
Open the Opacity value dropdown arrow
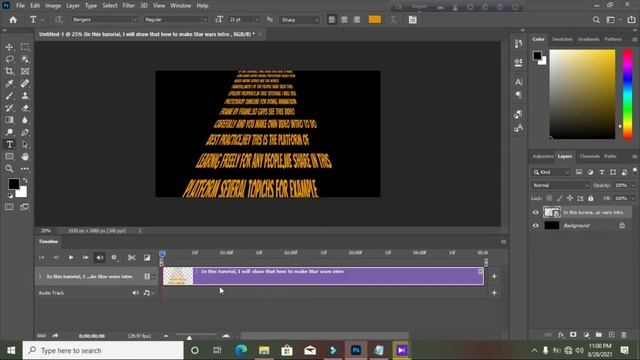point(632,185)
